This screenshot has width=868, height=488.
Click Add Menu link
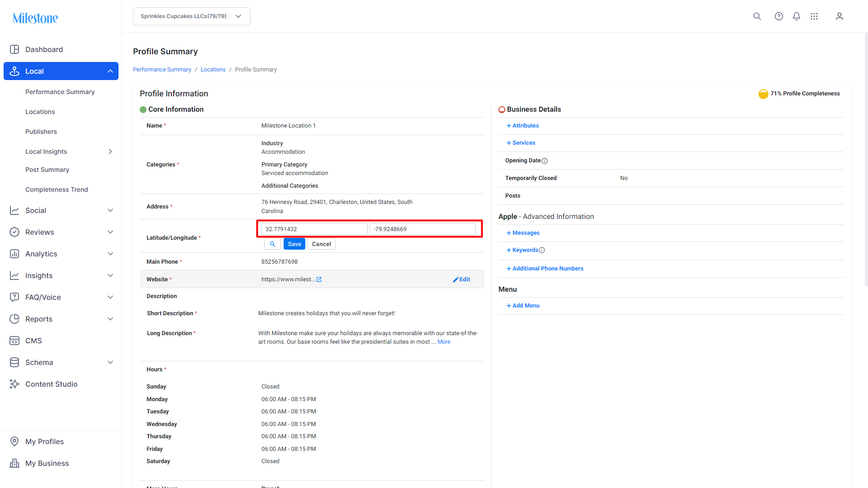[x=523, y=306]
